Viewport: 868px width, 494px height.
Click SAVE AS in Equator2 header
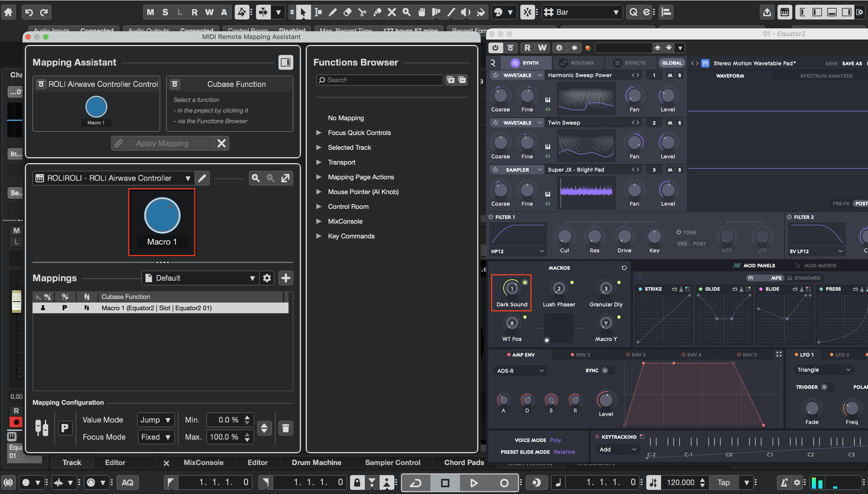coord(852,64)
